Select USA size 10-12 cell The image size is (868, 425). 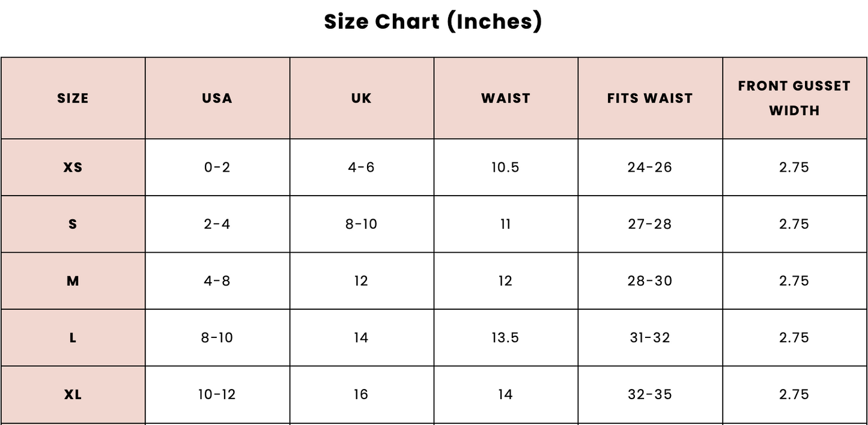tap(217, 394)
